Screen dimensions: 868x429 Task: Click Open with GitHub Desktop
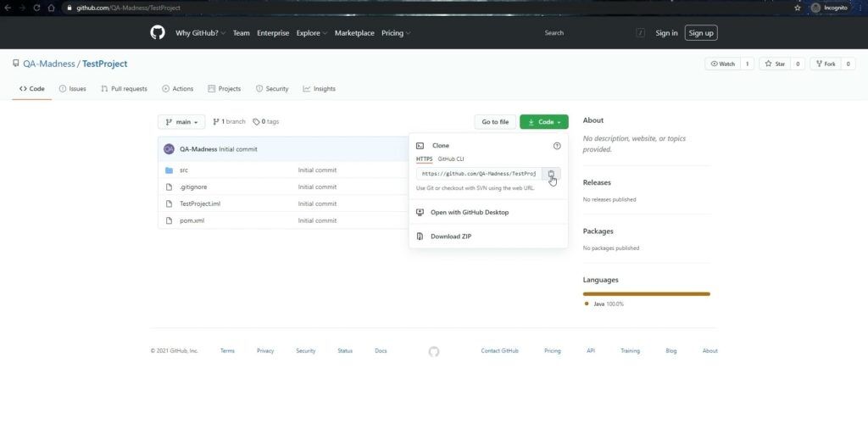pos(488,212)
